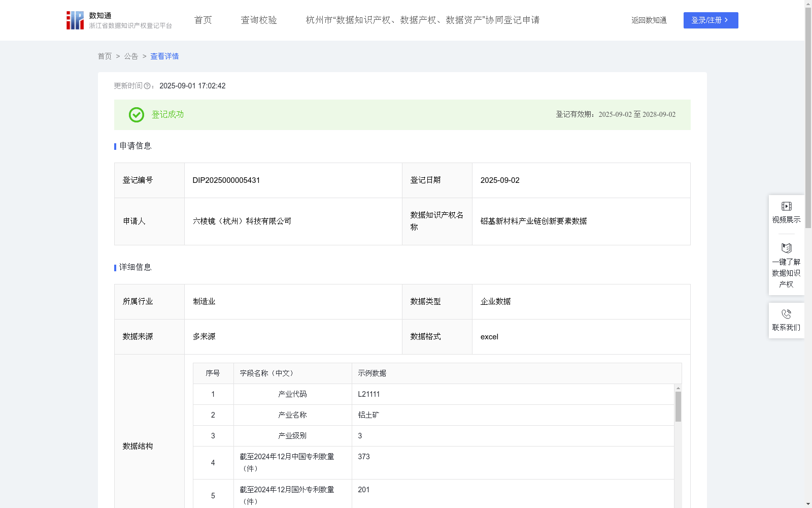The height and width of the screenshot is (508, 812).
Task: Click the 产业级别 field row
Action: point(292,436)
